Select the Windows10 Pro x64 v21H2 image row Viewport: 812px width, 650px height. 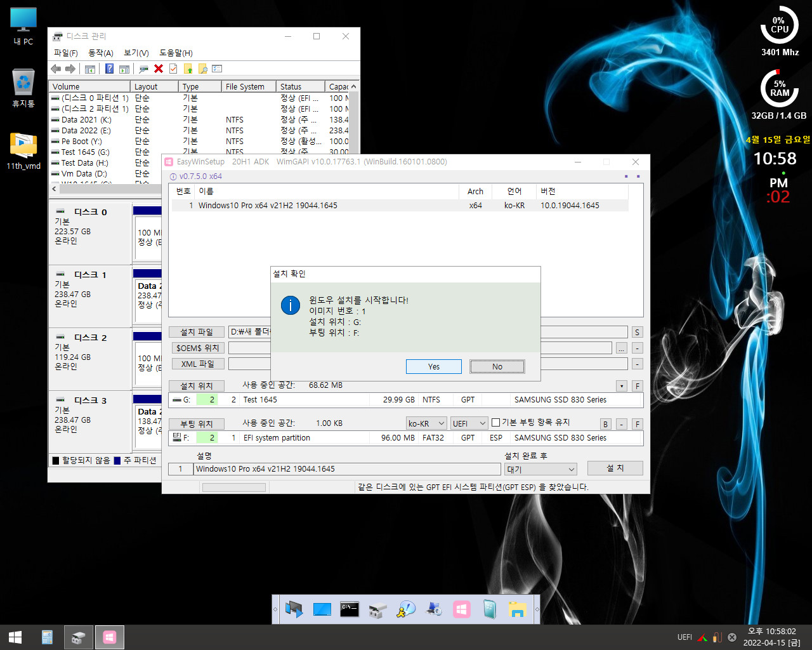pos(400,205)
